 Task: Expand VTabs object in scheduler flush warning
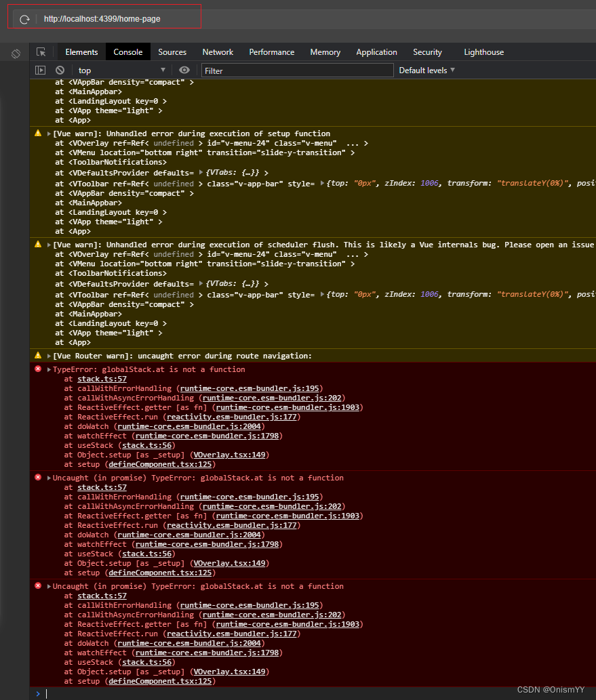(x=201, y=283)
